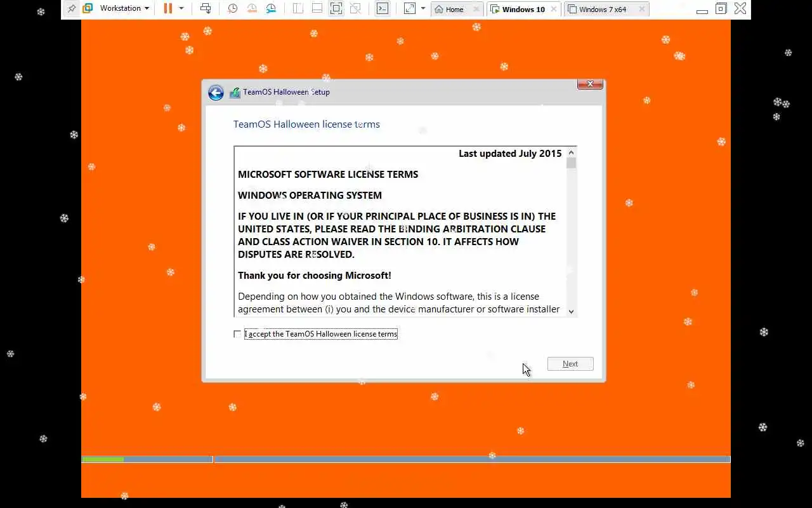
Task: Click the license scrollbar thumb
Action: 571,163
